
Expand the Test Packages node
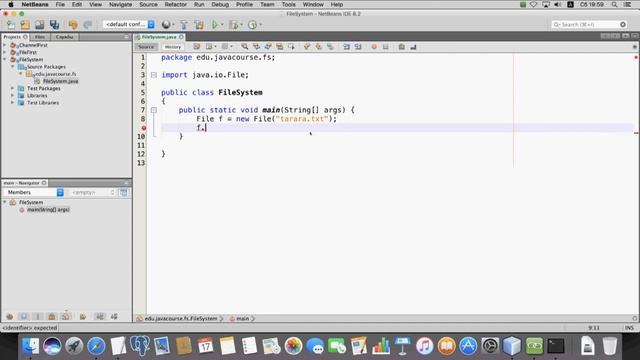[13, 88]
